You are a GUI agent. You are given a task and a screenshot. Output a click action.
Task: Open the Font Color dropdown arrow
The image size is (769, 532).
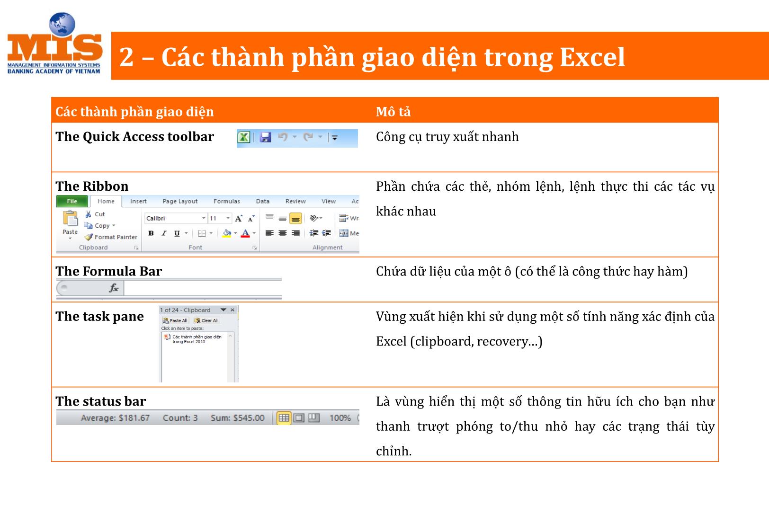click(254, 233)
